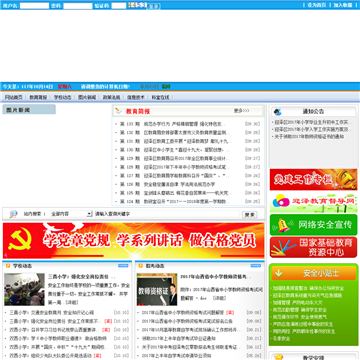Open the 第126期 安全稳定 bulletin entry

click(x=168, y=184)
